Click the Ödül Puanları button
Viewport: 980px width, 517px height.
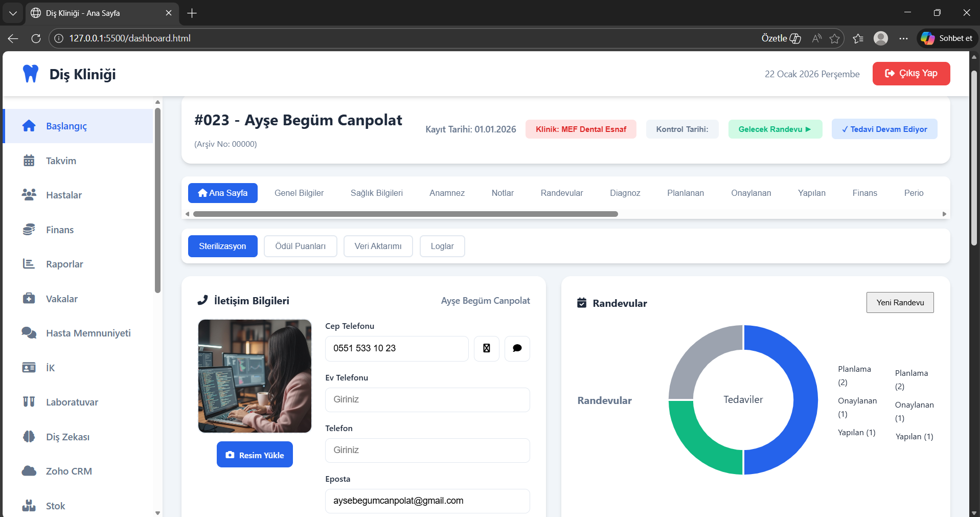pos(301,246)
